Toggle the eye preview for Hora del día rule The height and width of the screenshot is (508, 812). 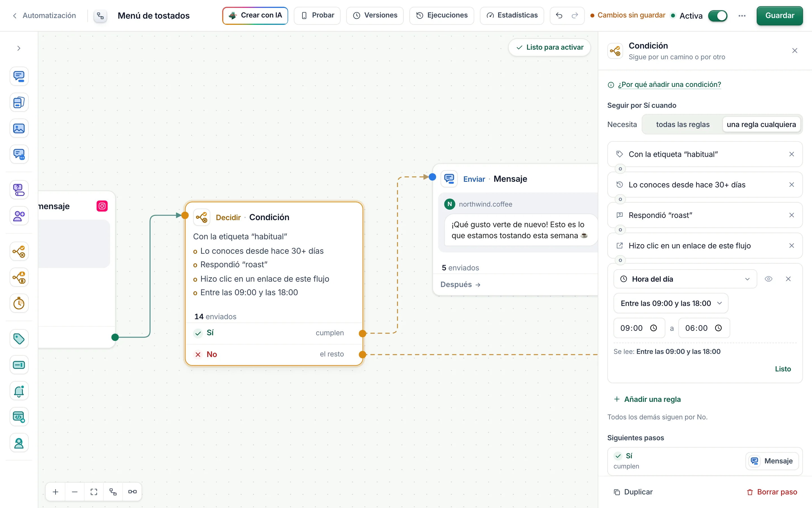(x=768, y=279)
